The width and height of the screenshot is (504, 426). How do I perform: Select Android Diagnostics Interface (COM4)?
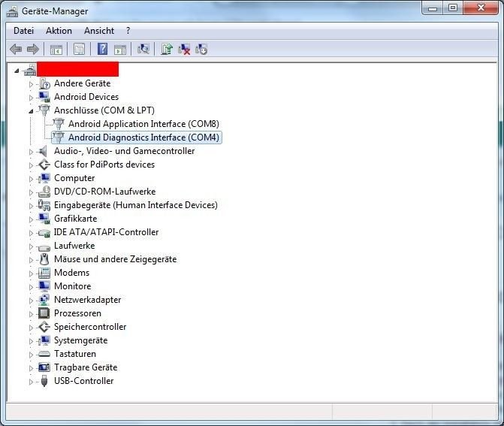click(143, 137)
